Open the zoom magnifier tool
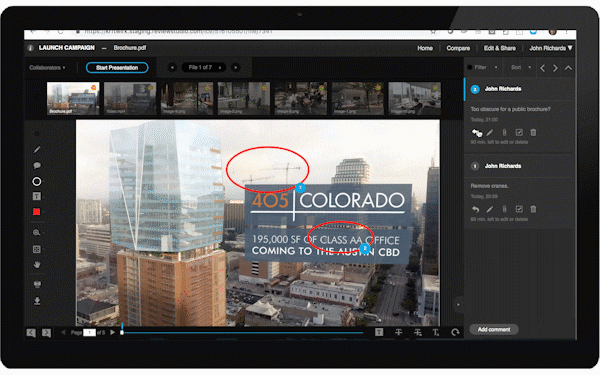The width and height of the screenshot is (600, 375). pos(37,233)
